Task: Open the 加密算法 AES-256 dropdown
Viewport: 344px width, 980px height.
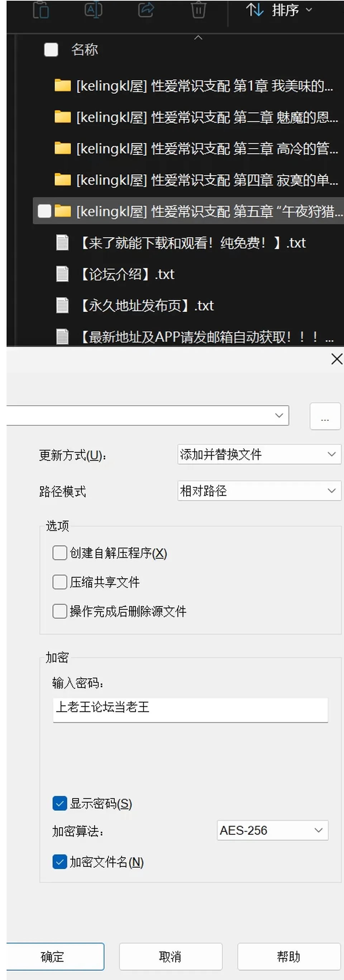Action: [272, 830]
